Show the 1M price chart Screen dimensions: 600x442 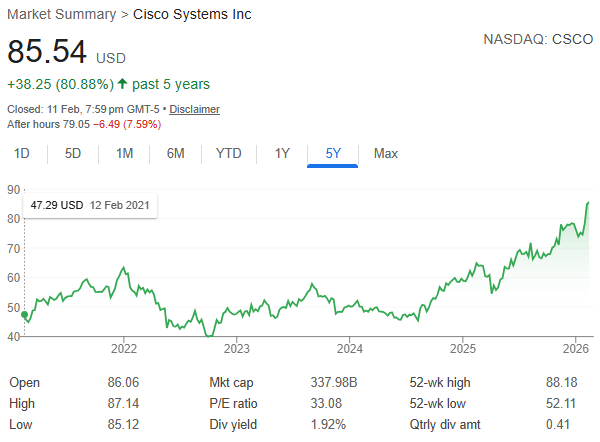click(124, 153)
